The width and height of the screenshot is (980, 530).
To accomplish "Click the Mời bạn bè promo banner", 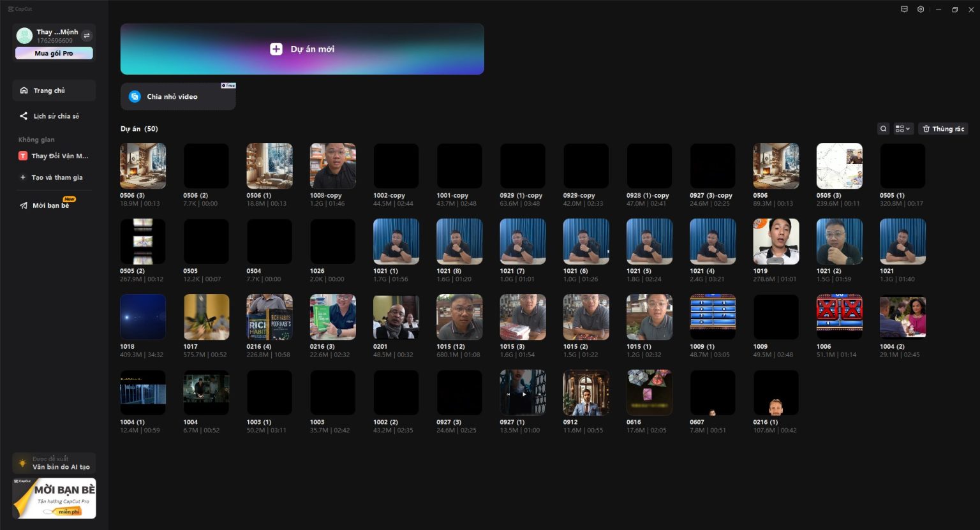I will (x=54, y=498).
